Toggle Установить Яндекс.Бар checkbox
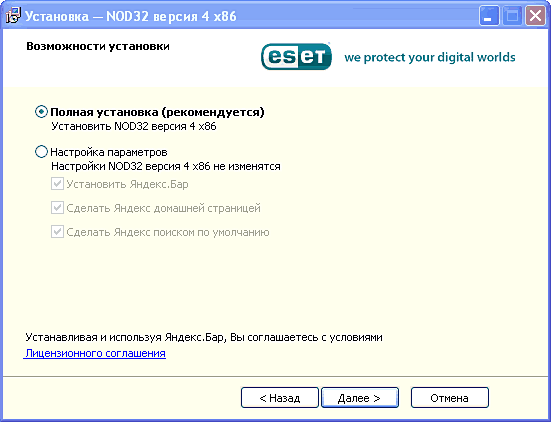 (57, 184)
